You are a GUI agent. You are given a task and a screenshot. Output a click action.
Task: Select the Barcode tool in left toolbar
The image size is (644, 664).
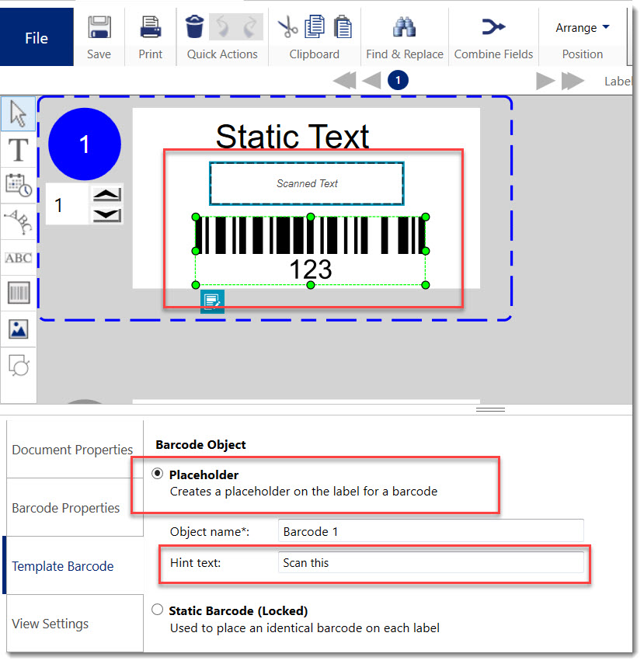click(x=17, y=293)
